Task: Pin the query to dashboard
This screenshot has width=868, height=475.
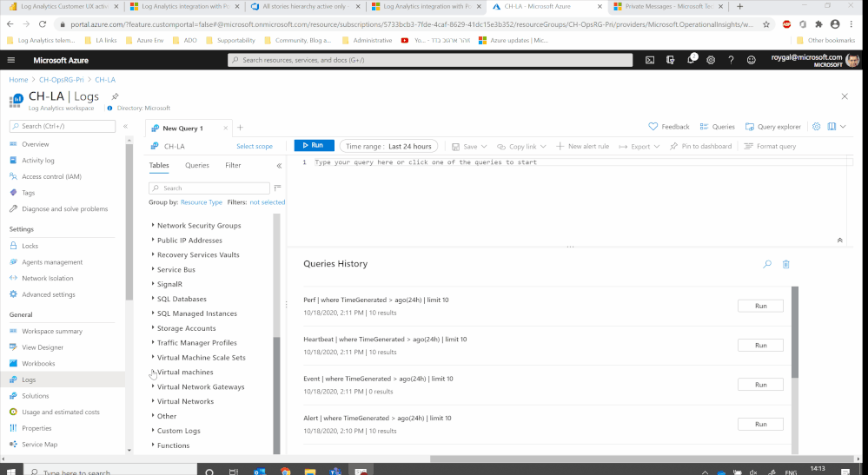Action: [701, 147]
